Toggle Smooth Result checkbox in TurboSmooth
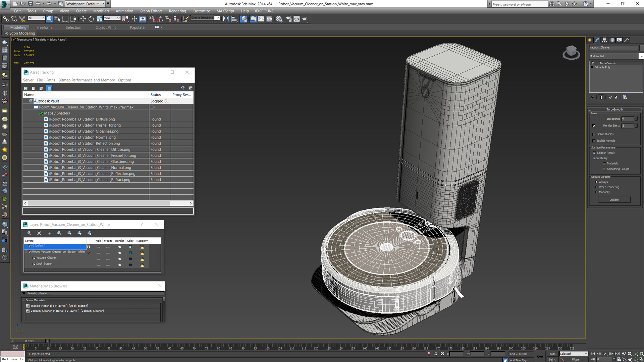The image size is (644, 362). tap(594, 153)
